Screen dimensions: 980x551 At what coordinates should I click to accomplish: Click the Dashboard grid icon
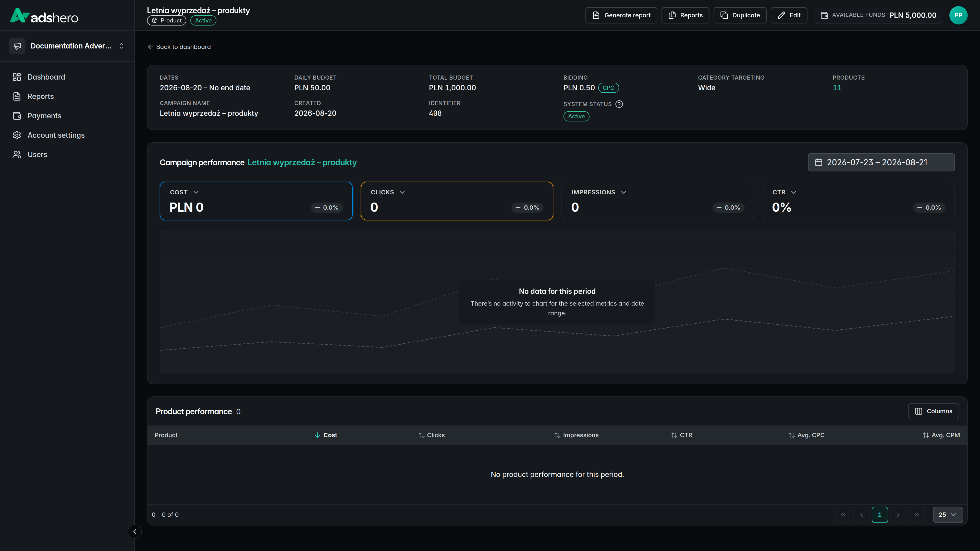coord(17,77)
